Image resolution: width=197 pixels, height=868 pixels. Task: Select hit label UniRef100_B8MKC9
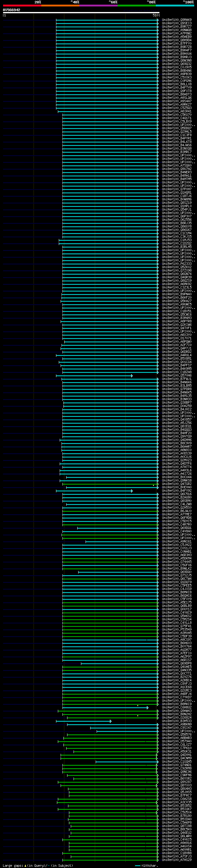(x=176, y=704)
